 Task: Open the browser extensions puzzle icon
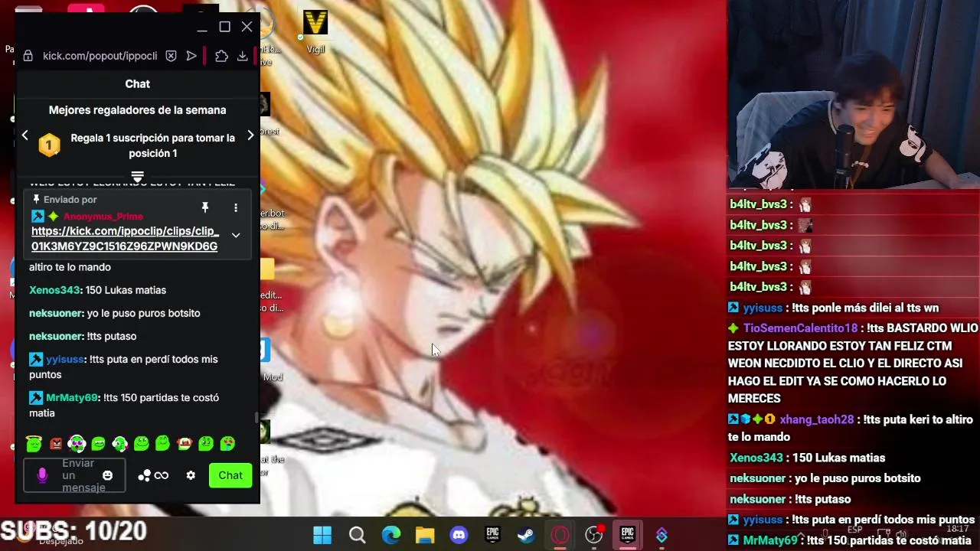221,56
